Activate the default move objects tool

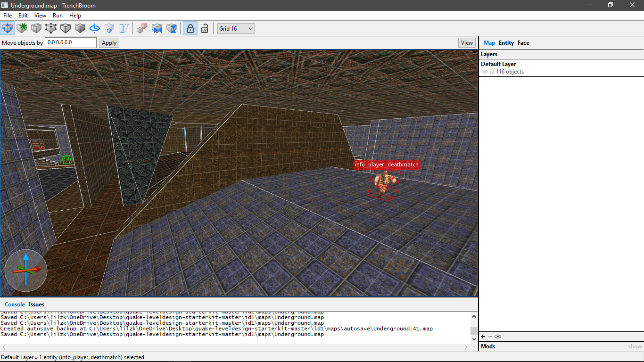click(7, 28)
